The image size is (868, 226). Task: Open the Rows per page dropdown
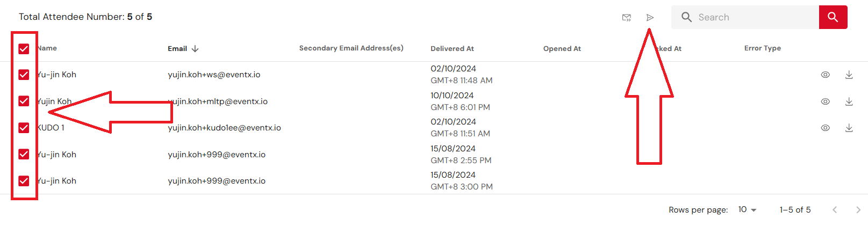[747, 210]
